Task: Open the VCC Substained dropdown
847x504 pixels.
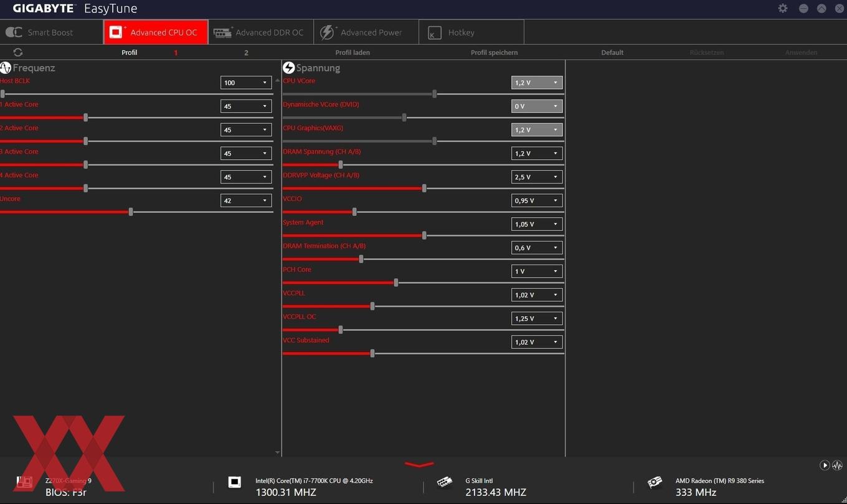Action: point(537,342)
